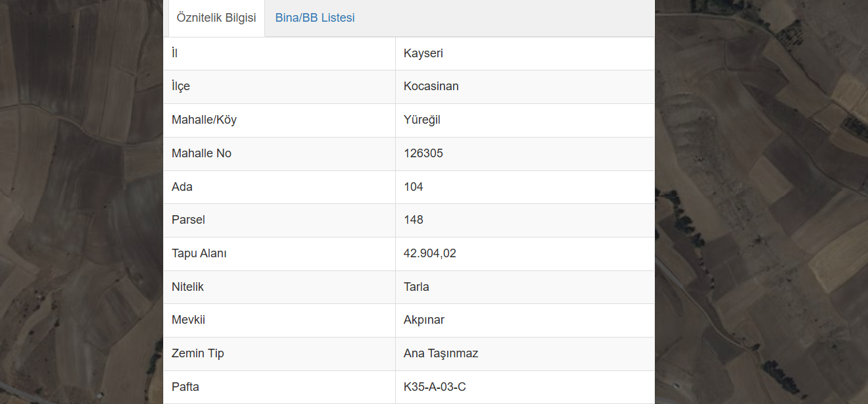Click the Kocasinan district value
The width and height of the screenshot is (868, 404).
(431, 86)
